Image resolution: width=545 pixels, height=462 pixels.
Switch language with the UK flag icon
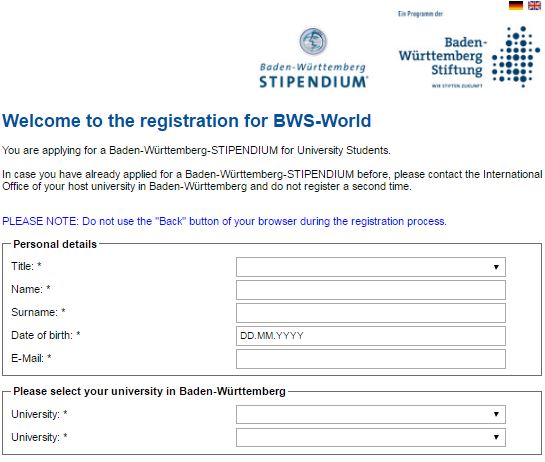coord(535,5)
